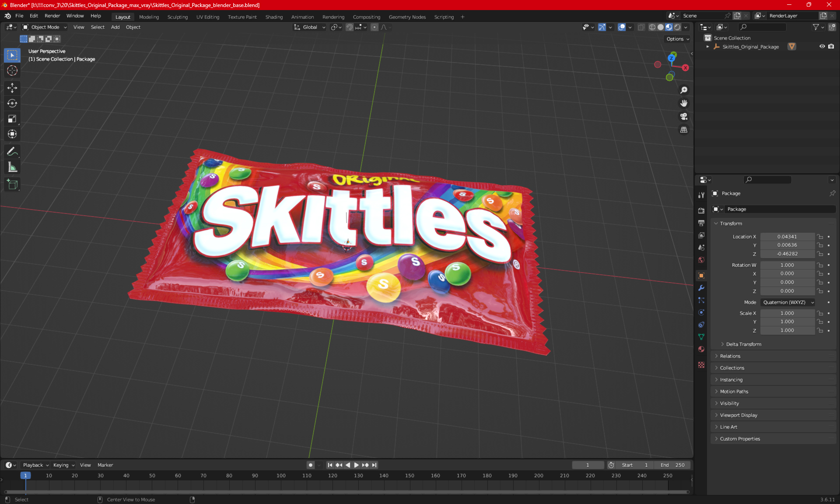Open the Output properties tab
This screenshot has height=504, width=840.
point(701,223)
